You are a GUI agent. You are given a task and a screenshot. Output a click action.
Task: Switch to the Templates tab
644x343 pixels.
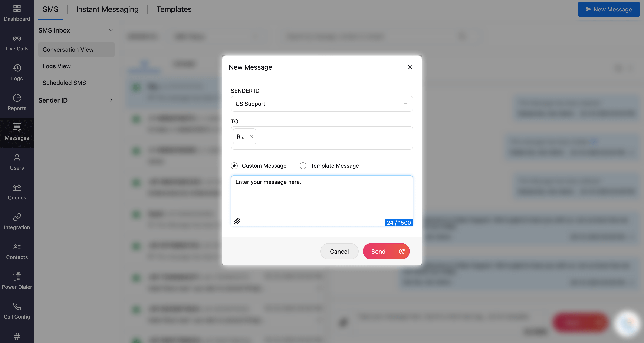tap(174, 9)
